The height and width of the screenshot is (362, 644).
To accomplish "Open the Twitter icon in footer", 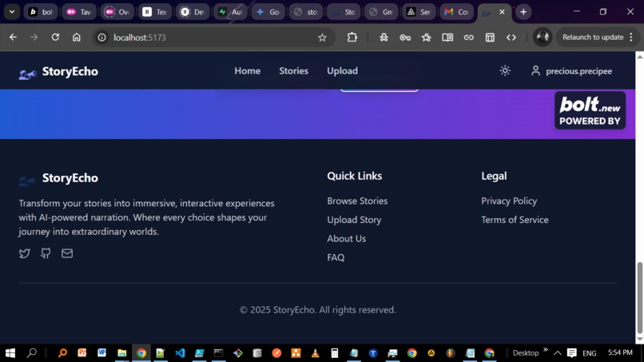I will pyautogui.click(x=25, y=253).
